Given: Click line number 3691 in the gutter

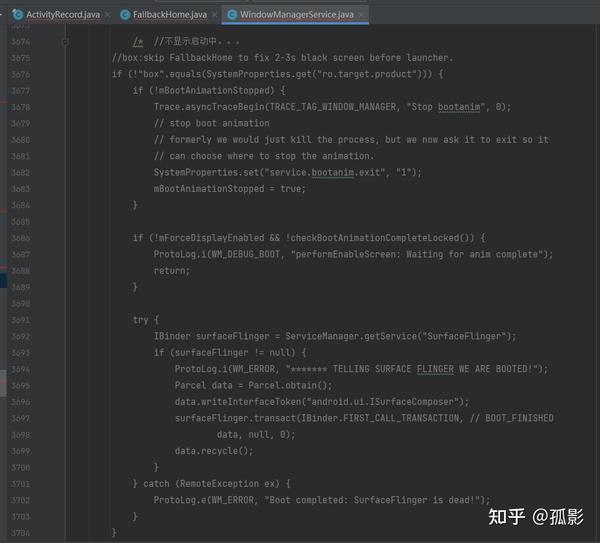Looking at the screenshot, I should (20, 320).
